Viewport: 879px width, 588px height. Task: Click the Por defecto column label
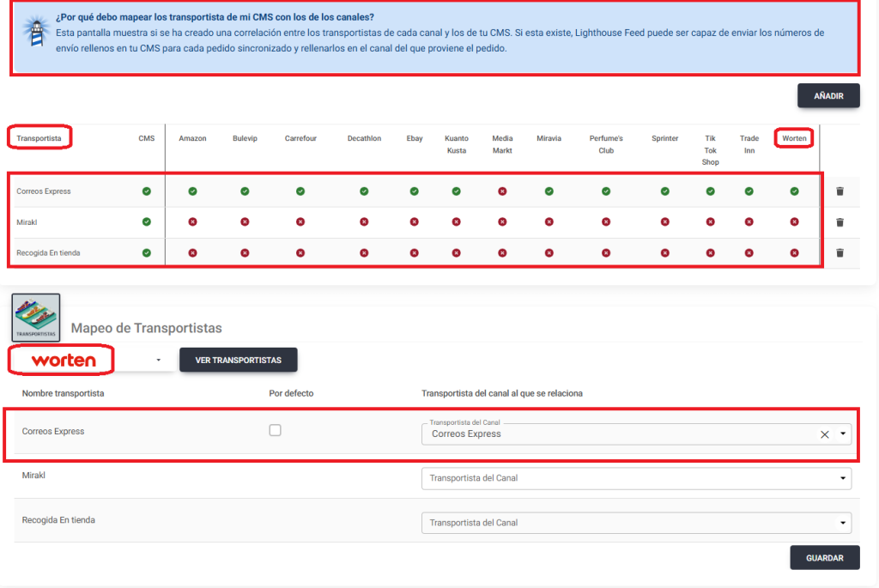(x=291, y=393)
